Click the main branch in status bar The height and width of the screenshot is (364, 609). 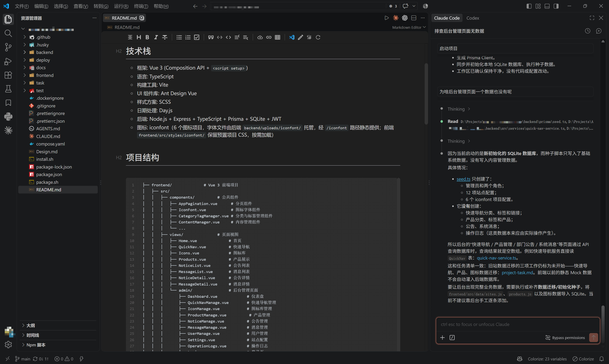pos(23,359)
